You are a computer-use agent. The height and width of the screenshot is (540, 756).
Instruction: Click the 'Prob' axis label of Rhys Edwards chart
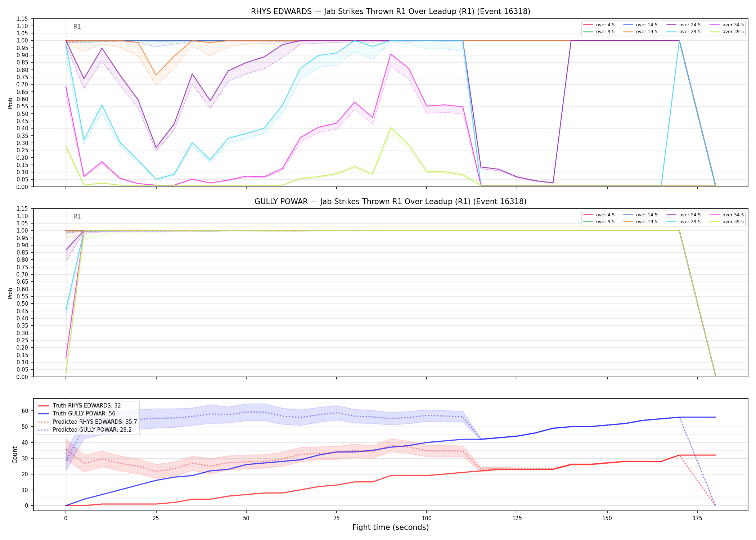[x=10, y=103]
